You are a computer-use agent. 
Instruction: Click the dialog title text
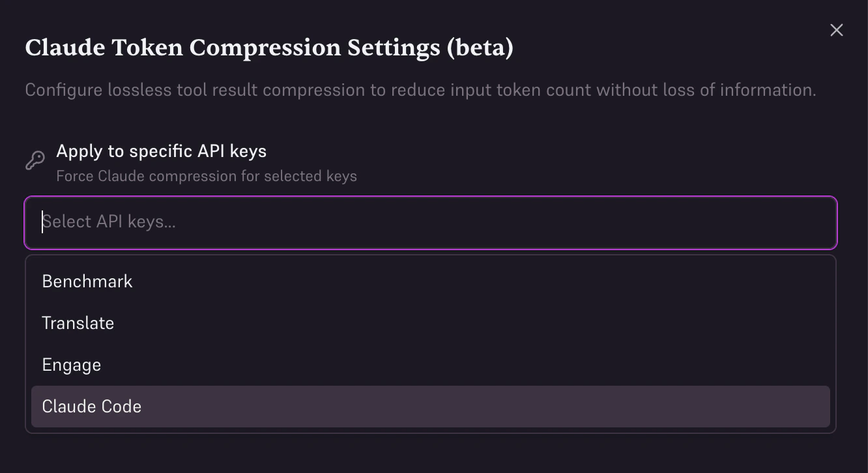pos(269,47)
